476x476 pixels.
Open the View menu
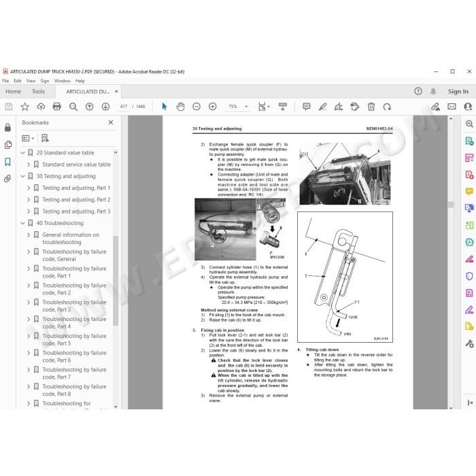(x=31, y=81)
